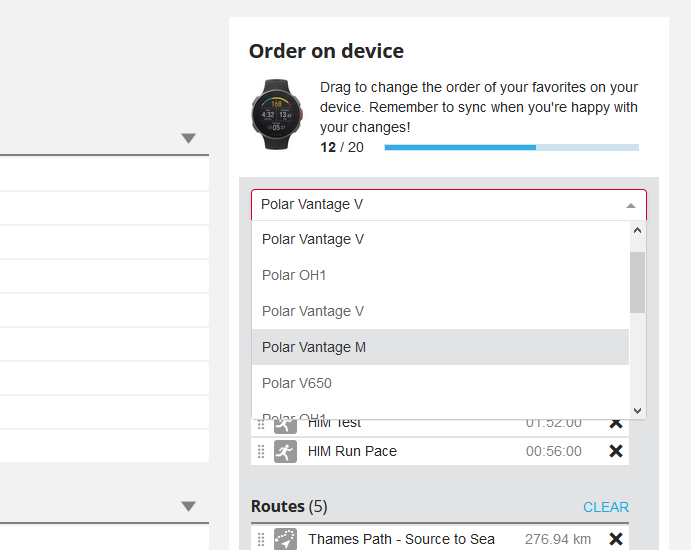Viewport: 691px width, 550px height.
Task: Click the drag handle beside Thames Path route
Action: [261, 539]
